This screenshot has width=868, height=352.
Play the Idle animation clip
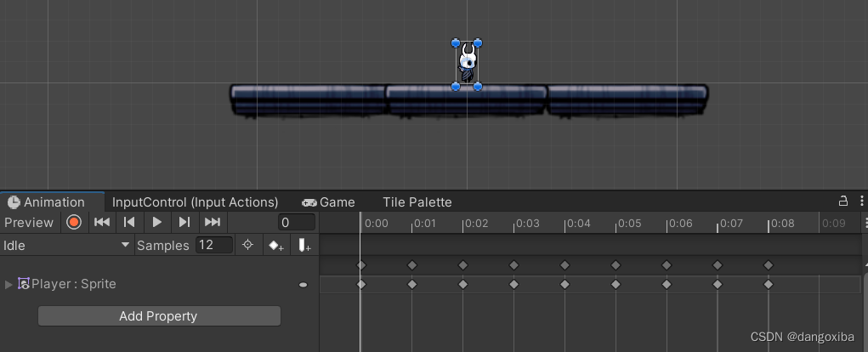pos(157,223)
